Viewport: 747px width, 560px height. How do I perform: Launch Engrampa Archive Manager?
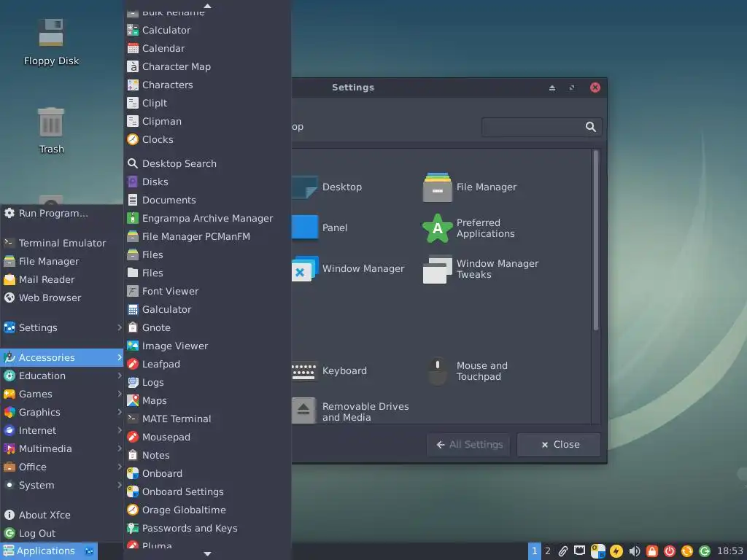click(x=207, y=218)
